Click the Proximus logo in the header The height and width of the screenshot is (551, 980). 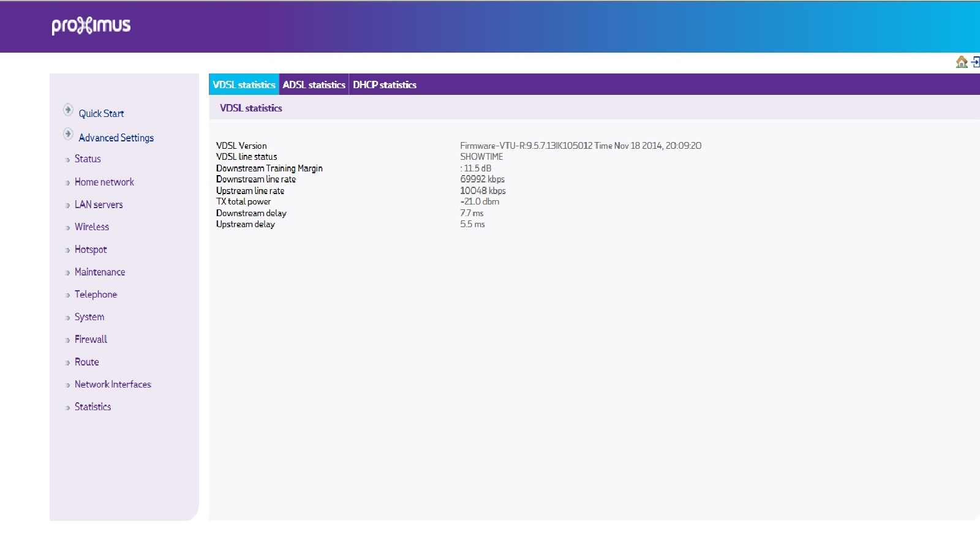91,26
